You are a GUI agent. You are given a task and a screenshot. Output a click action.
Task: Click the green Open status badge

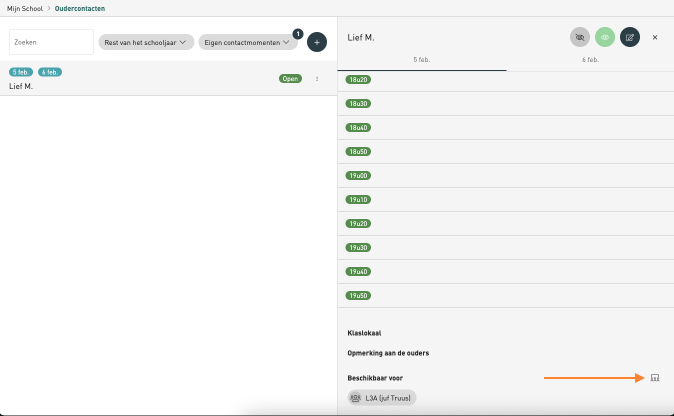pos(290,78)
